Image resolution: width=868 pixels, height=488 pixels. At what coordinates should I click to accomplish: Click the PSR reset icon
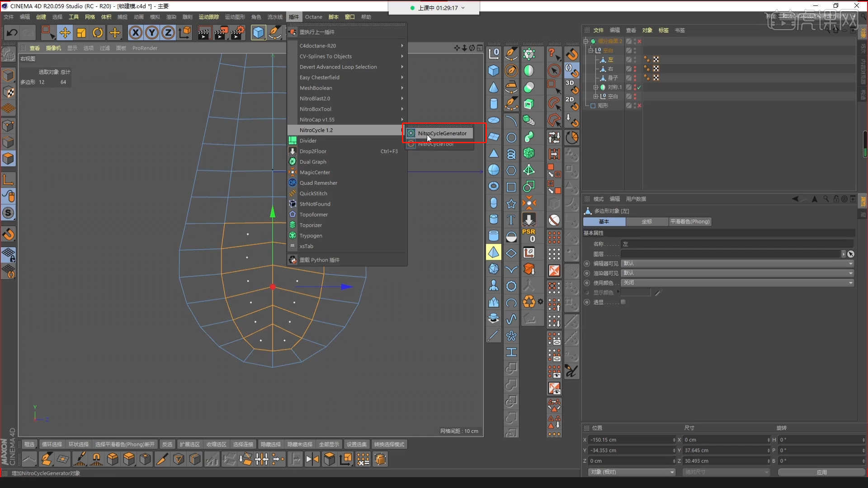529,235
